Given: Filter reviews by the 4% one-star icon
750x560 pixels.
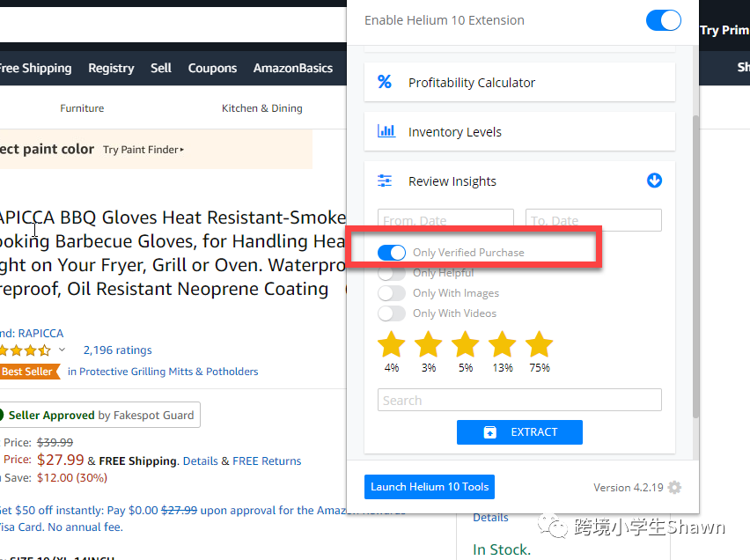Looking at the screenshot, I should coord(391,345).
